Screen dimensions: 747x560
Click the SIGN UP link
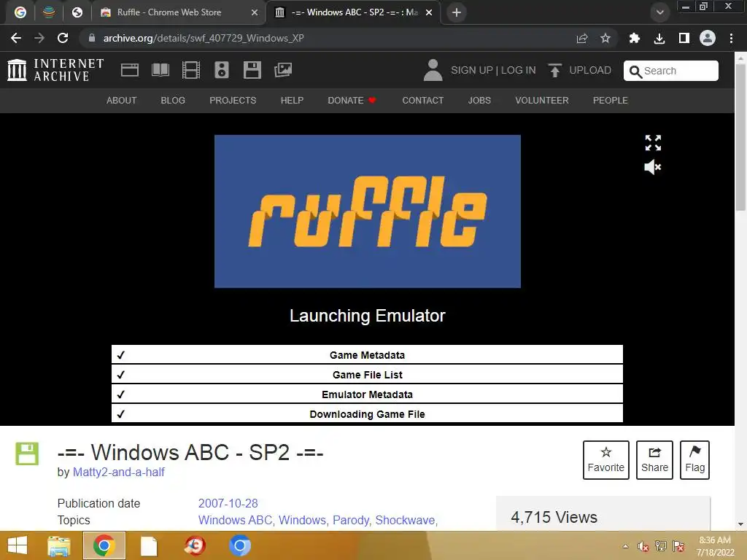tap(472, 70)
